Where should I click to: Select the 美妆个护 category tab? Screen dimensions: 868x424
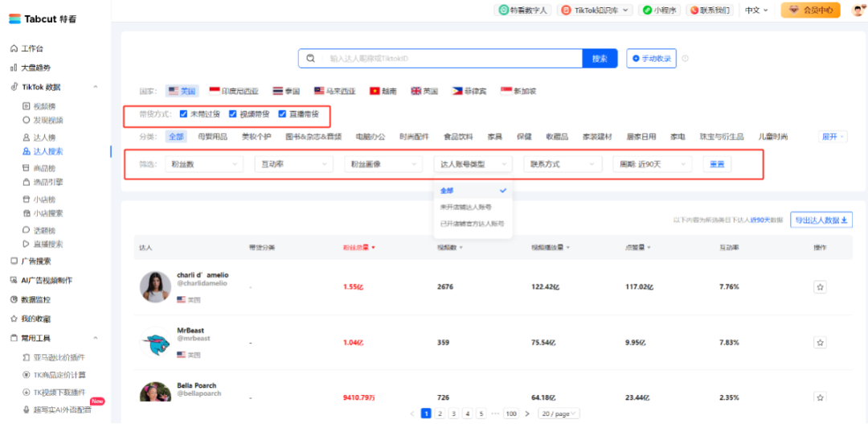point(258,137)
